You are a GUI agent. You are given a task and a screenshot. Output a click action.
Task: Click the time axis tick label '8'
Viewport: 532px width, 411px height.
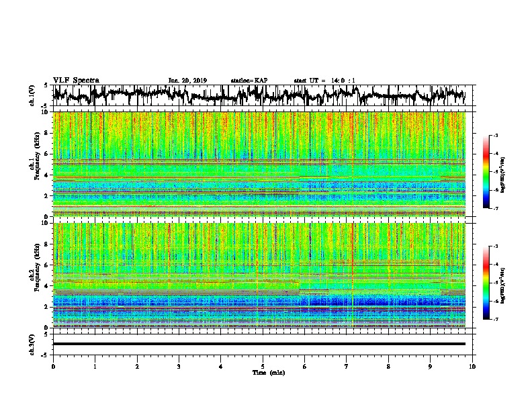coord(388,367)
